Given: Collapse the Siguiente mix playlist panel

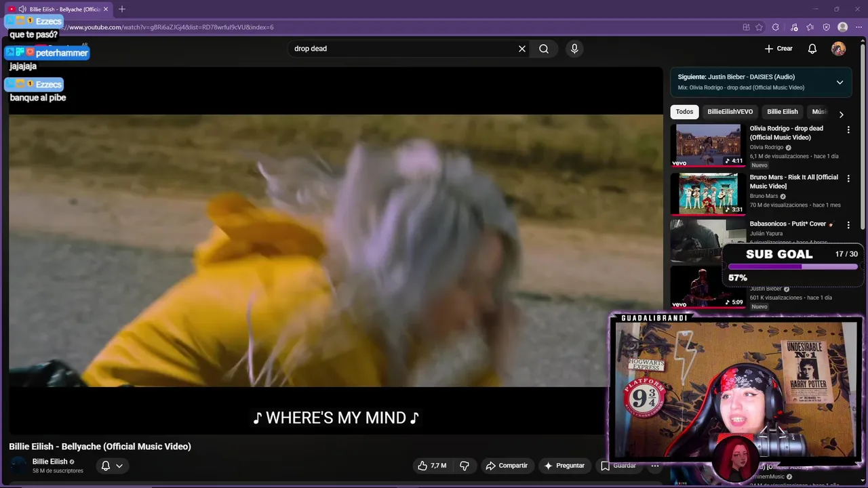Looking at the screenshot, I should (840, 83).
